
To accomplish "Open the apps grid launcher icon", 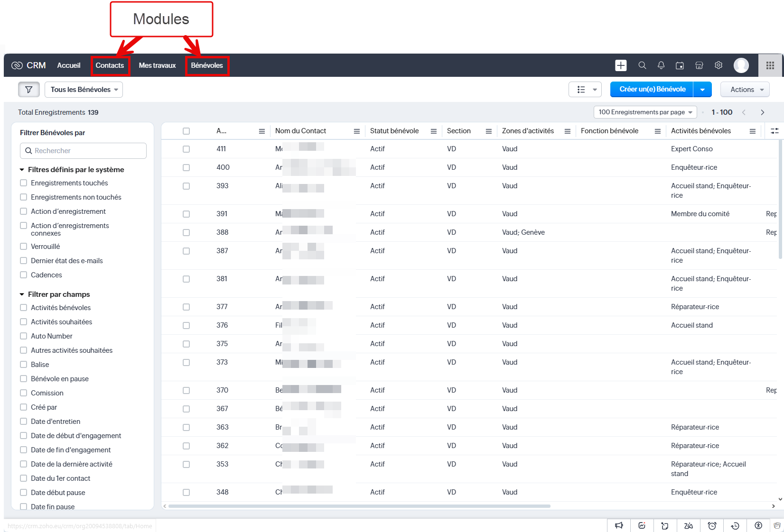I will (770, 65).
